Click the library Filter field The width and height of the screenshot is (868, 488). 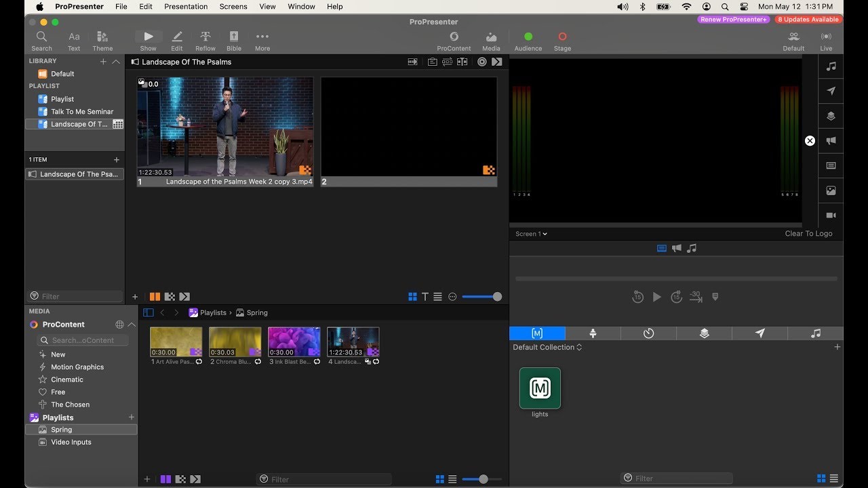75,296
